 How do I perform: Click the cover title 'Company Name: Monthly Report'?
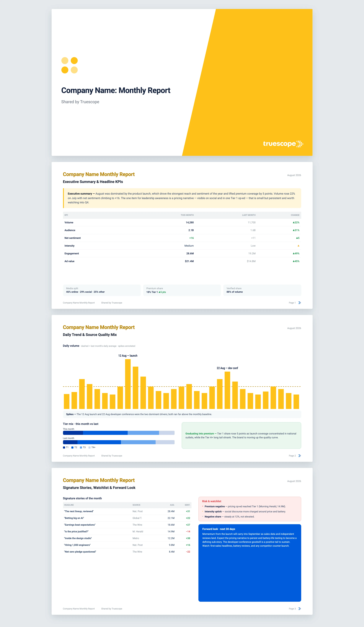click(116, 90)
